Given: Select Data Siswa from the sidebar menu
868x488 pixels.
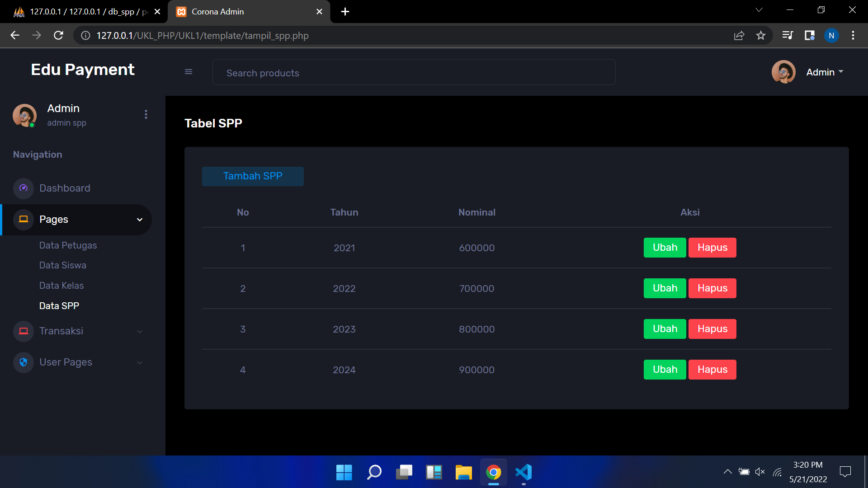Looking at the screenshot, I should pos(63,265).
